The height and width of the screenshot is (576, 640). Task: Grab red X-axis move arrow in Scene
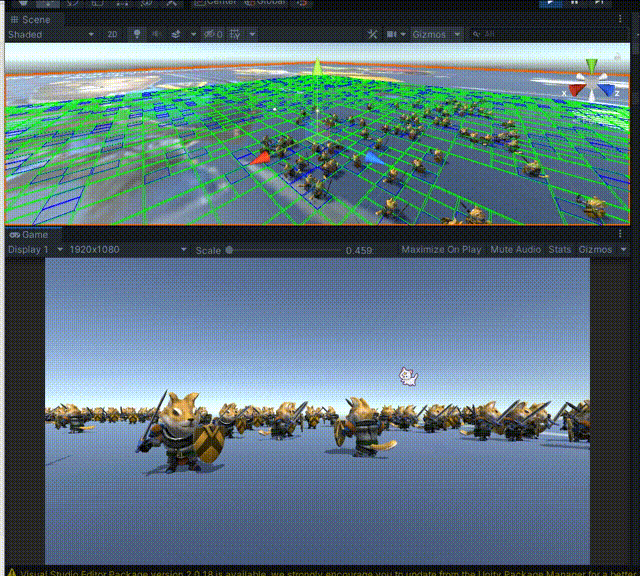tap(261, 158)
